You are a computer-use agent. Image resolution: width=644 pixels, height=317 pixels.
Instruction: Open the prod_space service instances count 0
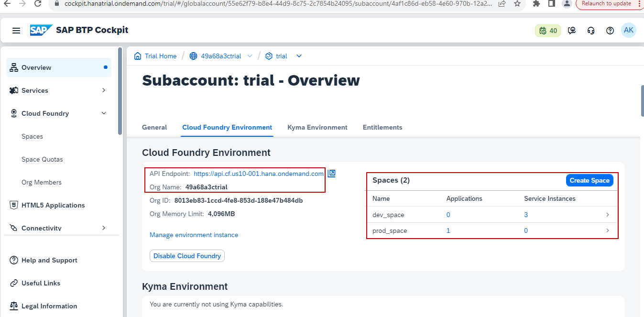[x=526, y=230]
